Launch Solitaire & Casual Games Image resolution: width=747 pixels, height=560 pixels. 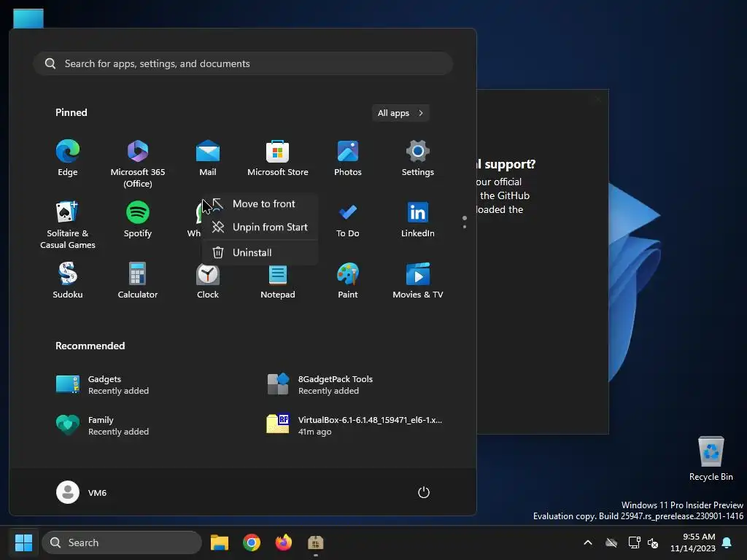coord(68,225)
